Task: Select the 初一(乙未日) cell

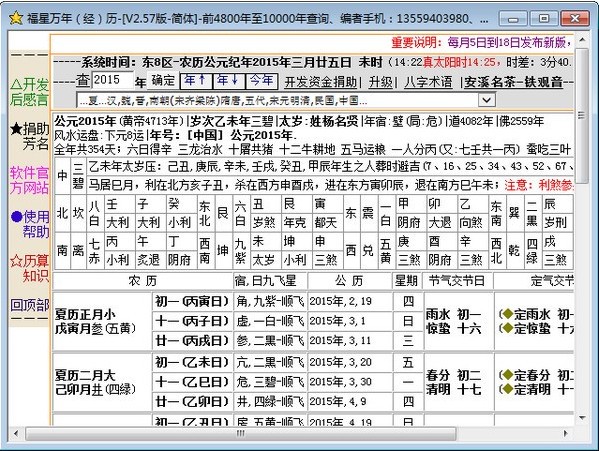Action: [x=192, y=362]
